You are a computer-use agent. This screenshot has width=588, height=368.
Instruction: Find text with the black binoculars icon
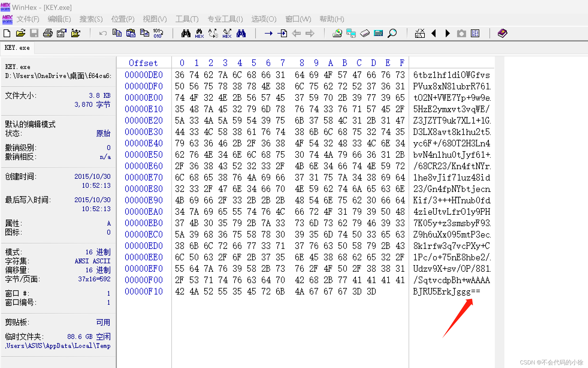point(186,33)
